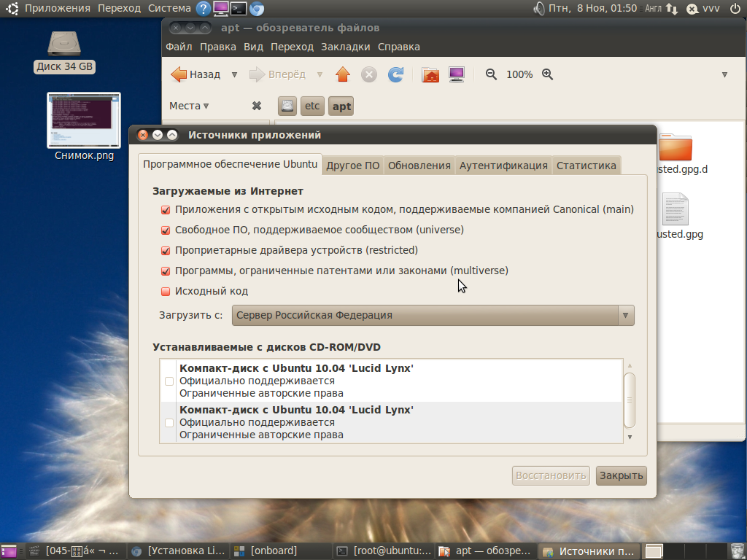Screen dimensions: 747x560
Task: Launch the terminal icon in top panel
Action: (239, 8)
